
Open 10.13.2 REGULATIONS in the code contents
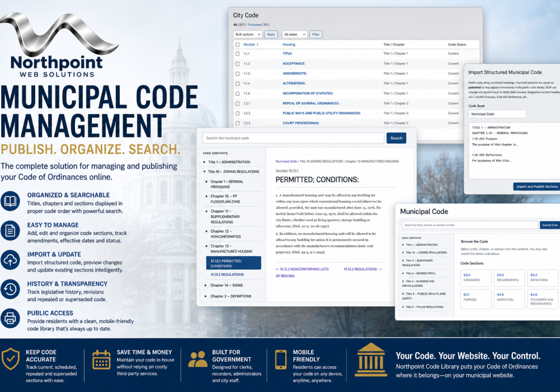tap(227, 274)
